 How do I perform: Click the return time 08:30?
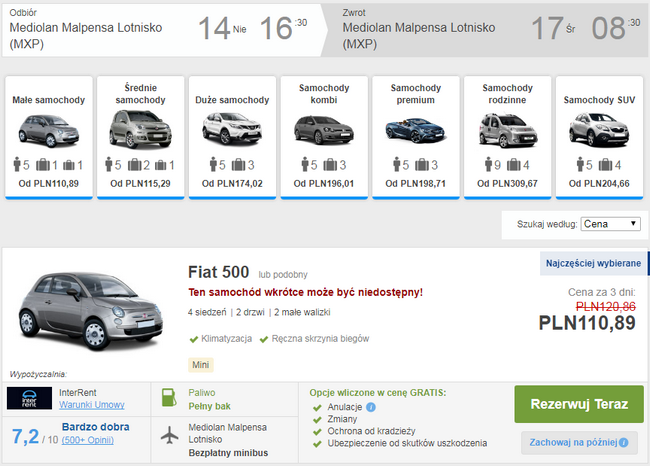pos(616,28)
